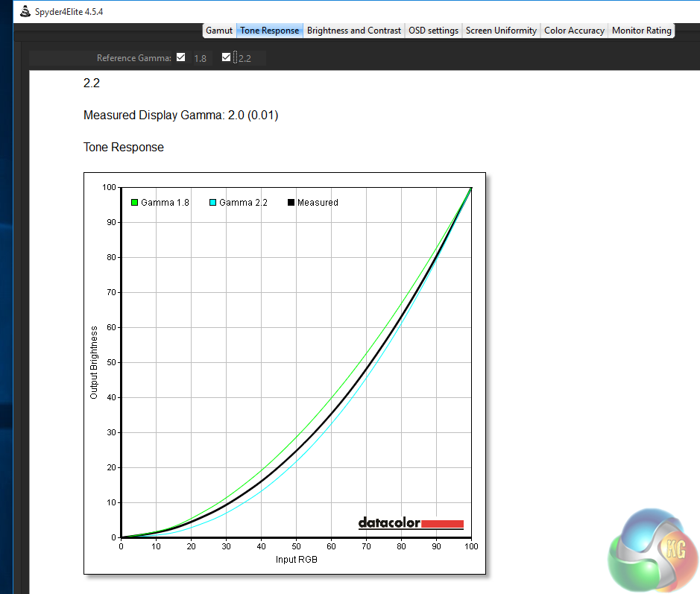Image resolution: width=700 pixels, height=594 pixels.
Task: Click the Output Brightness axis label
Action: coord(94,361)
